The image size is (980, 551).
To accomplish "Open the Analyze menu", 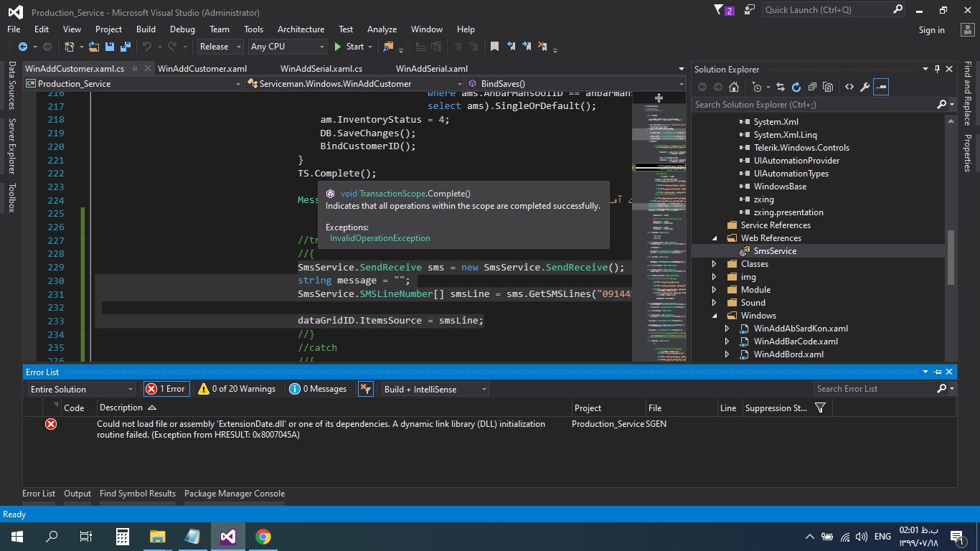I will (x=382, y=29).
